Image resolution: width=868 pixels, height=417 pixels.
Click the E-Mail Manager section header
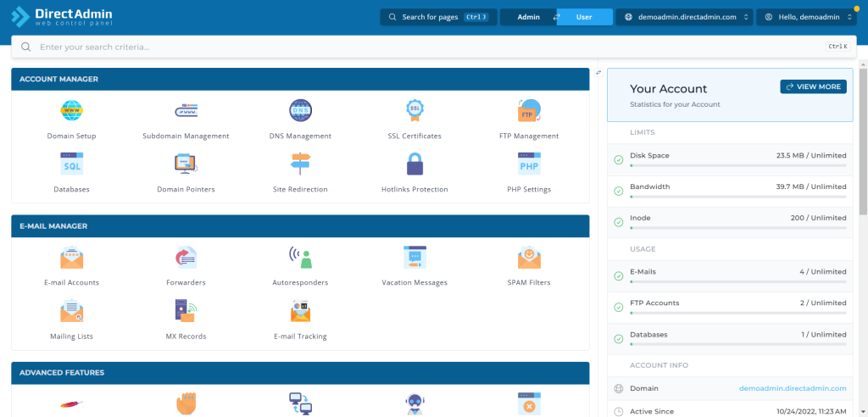click(300, 226)
